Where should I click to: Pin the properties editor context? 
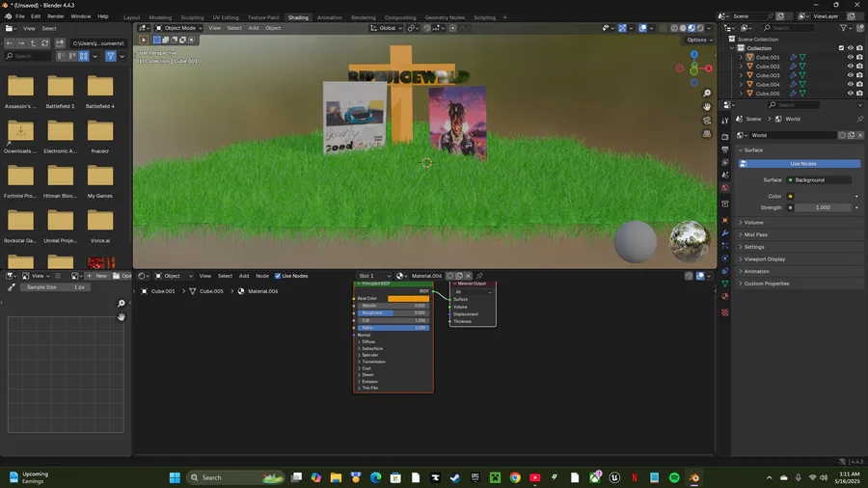click(x=859, y=119)
